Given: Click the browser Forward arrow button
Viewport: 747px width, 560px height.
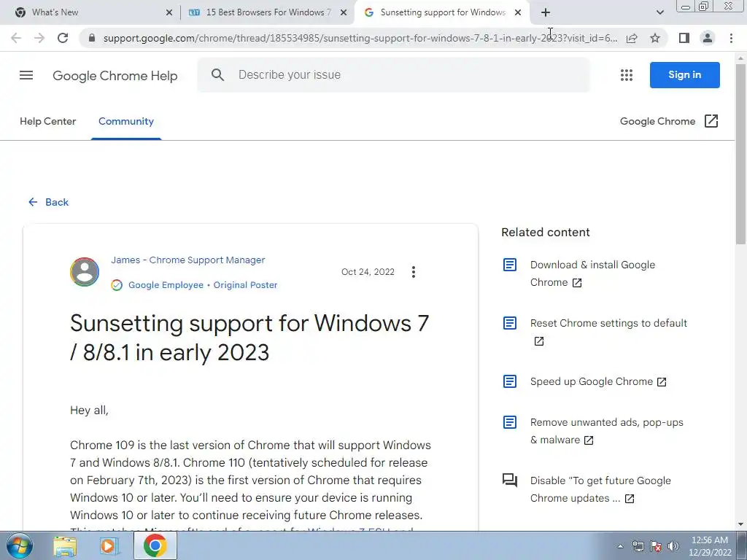Looking at the screenshot, I should 39,38.
